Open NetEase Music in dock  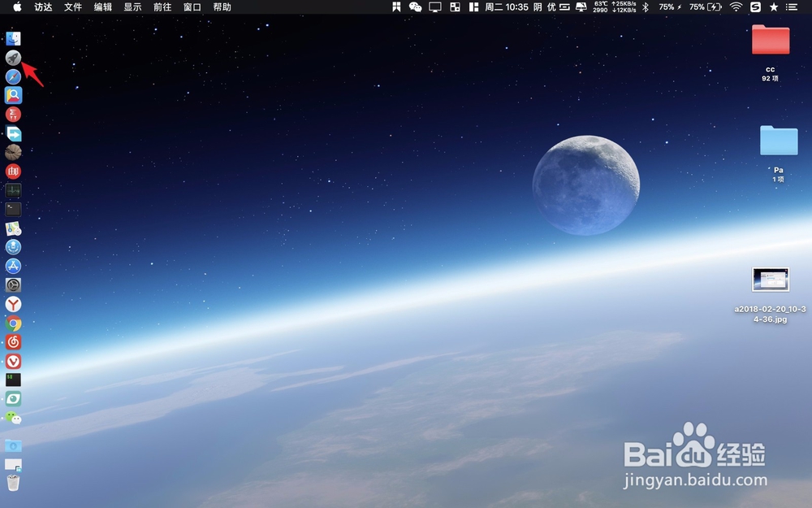13,342
